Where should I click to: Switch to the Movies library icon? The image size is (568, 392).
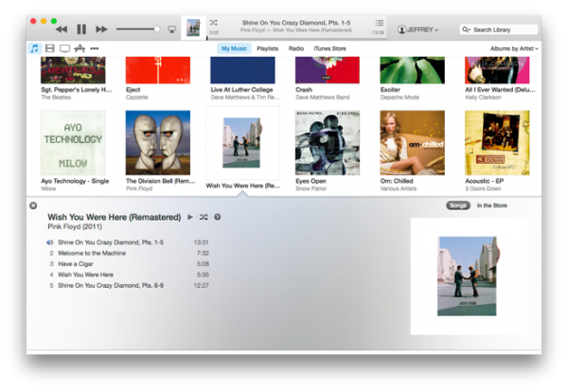point(49,48)
